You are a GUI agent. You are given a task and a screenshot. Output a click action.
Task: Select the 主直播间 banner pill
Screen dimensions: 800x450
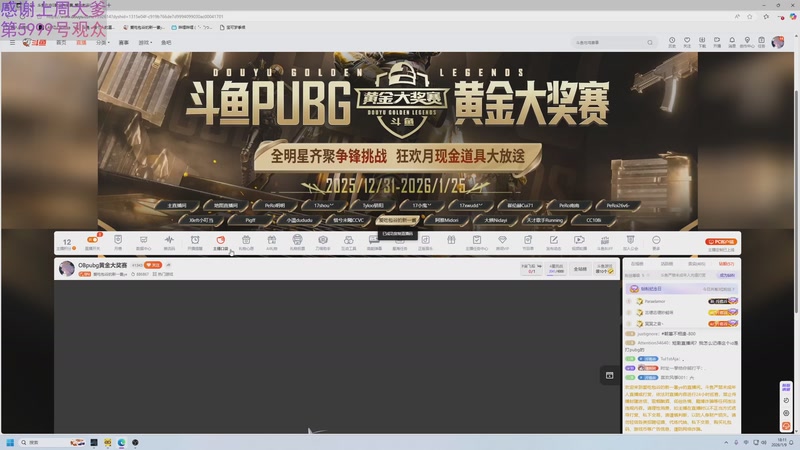pos(177,206)
